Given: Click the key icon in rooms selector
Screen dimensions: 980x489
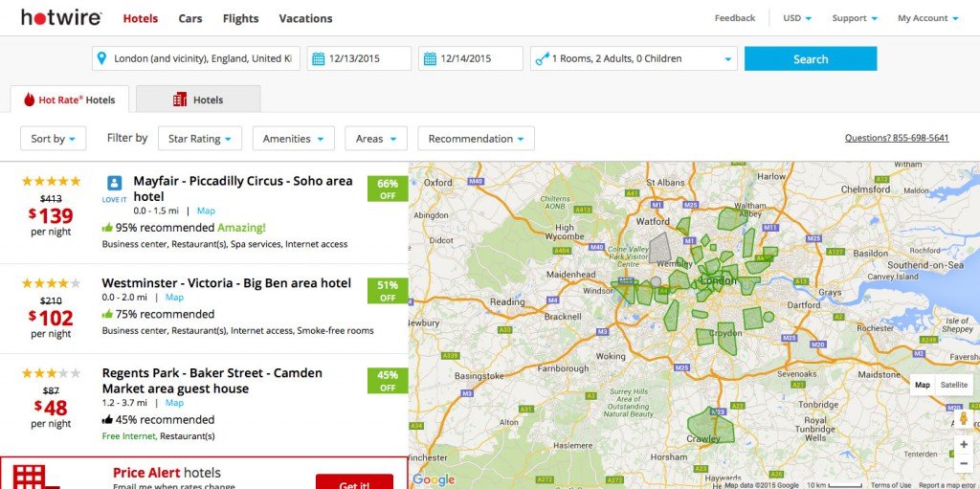Looking at the screenshot, I should (x=542, y=58).
